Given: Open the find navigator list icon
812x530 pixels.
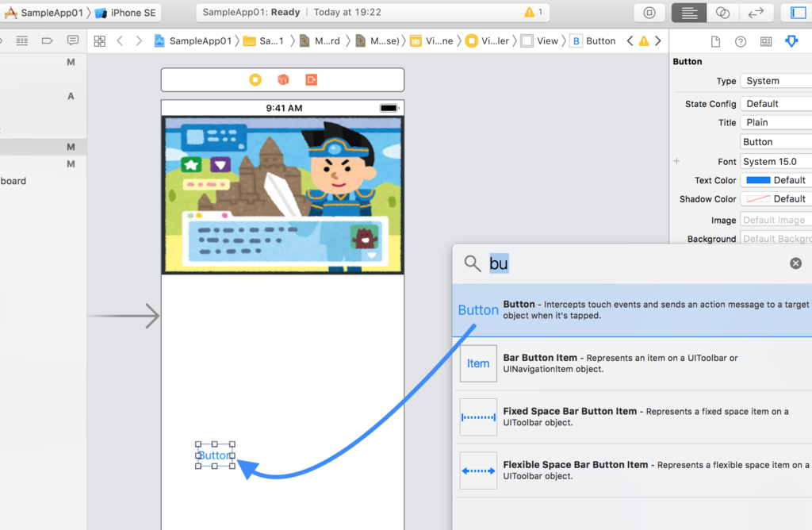Looking at the screenshot, I should click(21, 40).
